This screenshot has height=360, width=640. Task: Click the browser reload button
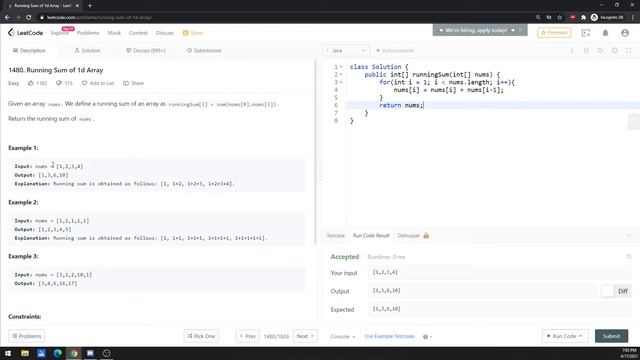29,18
